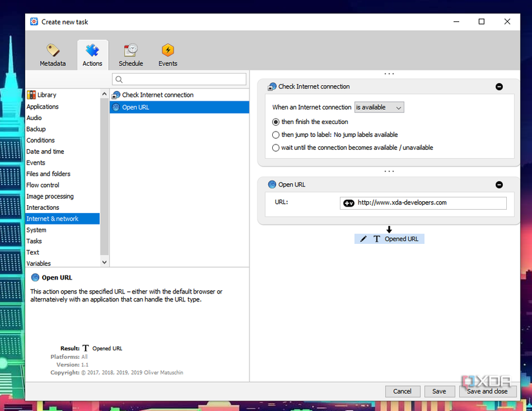This screenshot has width=532, height=411.
Task: Click the text type T icon beside Opened URL
Action: (377, 239)
